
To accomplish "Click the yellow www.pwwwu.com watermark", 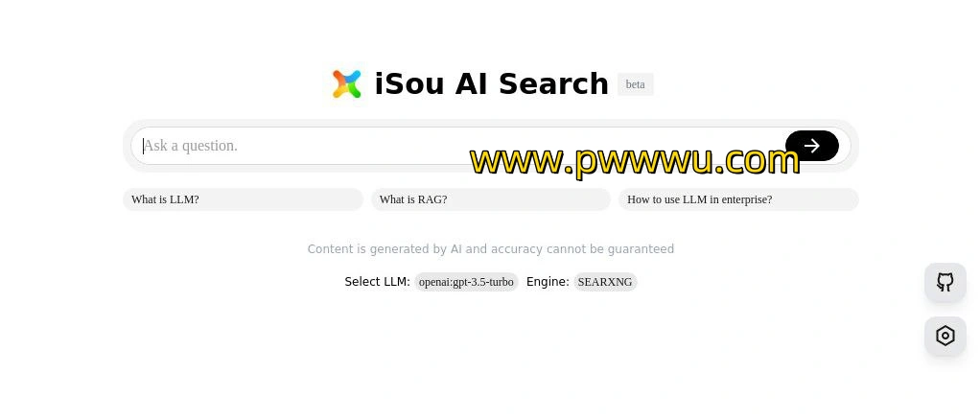I will click(635, 161).
